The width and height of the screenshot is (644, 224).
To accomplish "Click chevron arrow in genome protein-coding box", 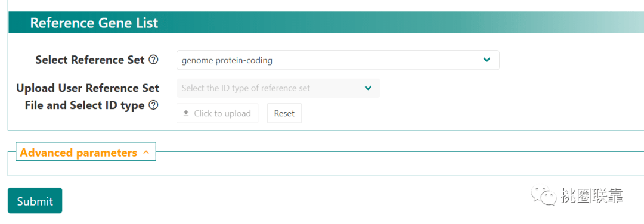I will (x=487, y=60).
